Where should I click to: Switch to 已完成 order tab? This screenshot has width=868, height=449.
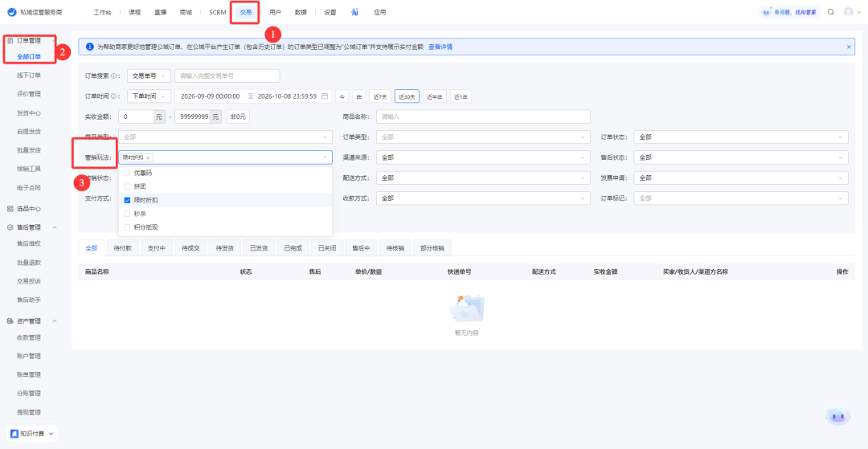[293, 248]
